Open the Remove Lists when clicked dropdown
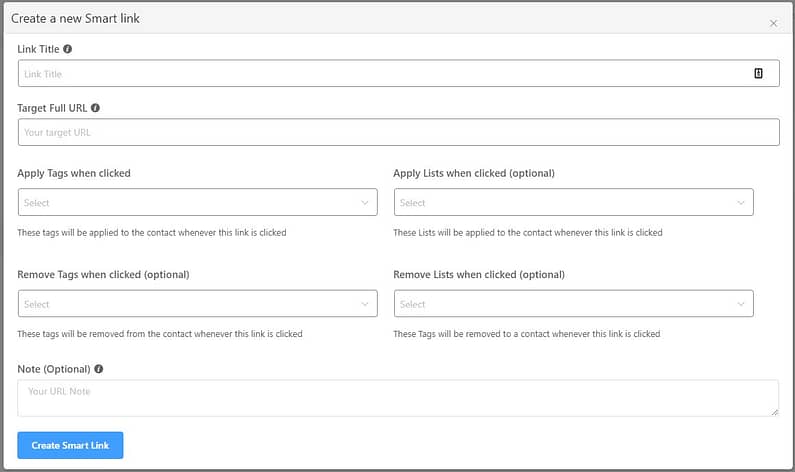The width and height of the screenshot is (795, 472). pos(573,304)
